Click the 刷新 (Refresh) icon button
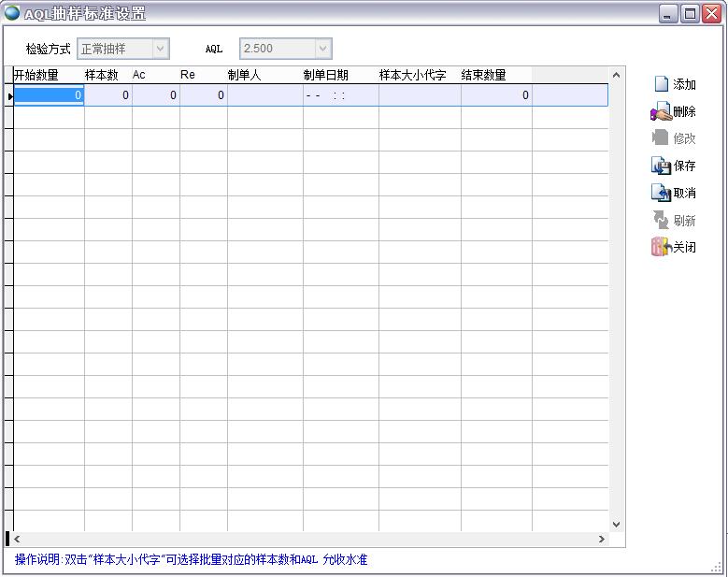728x577 pixels. point(674,221)
